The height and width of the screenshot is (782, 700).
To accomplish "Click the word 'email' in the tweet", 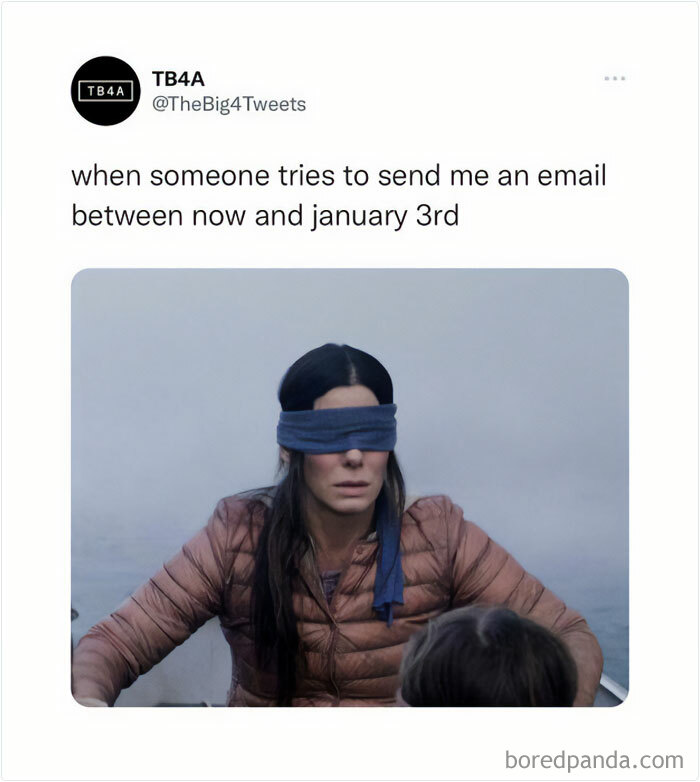I will click(x=571, y=176).
